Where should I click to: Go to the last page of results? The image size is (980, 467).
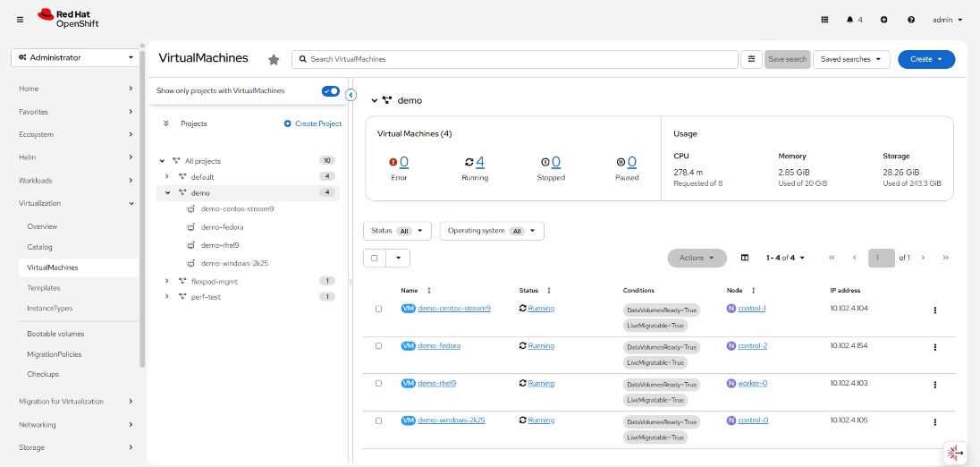946,258
